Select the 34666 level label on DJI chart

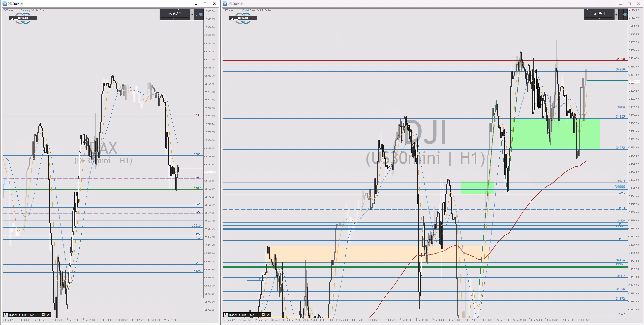620,186
